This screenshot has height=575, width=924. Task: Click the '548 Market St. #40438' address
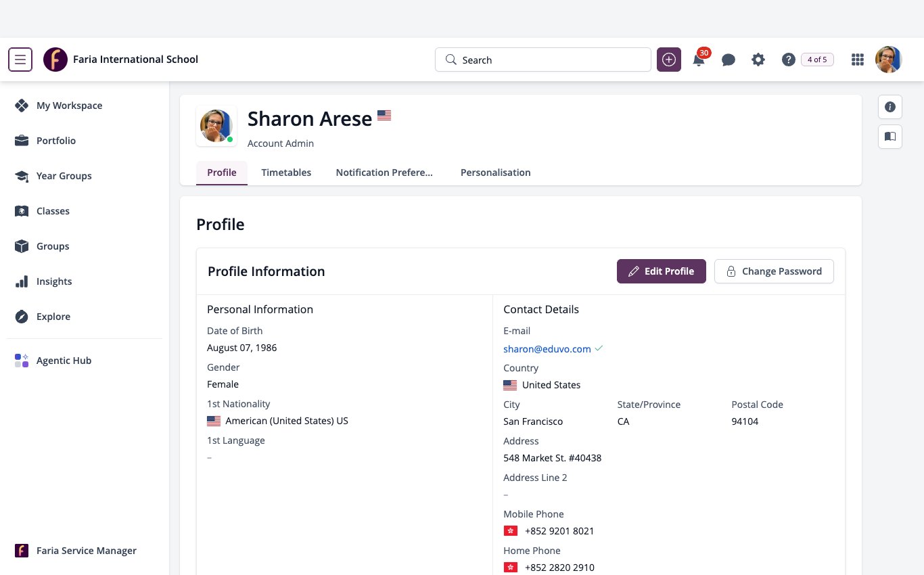point(553,458)
